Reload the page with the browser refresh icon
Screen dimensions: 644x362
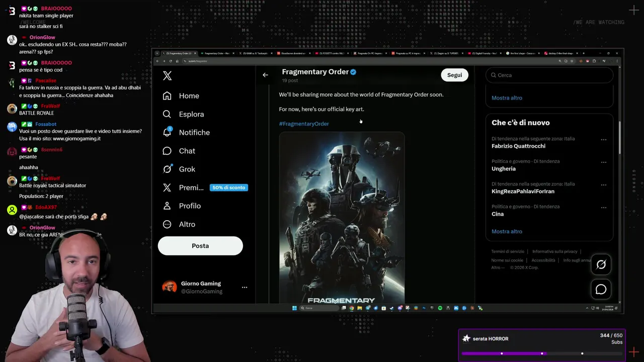pyautogui.click(x=171, y=61)
